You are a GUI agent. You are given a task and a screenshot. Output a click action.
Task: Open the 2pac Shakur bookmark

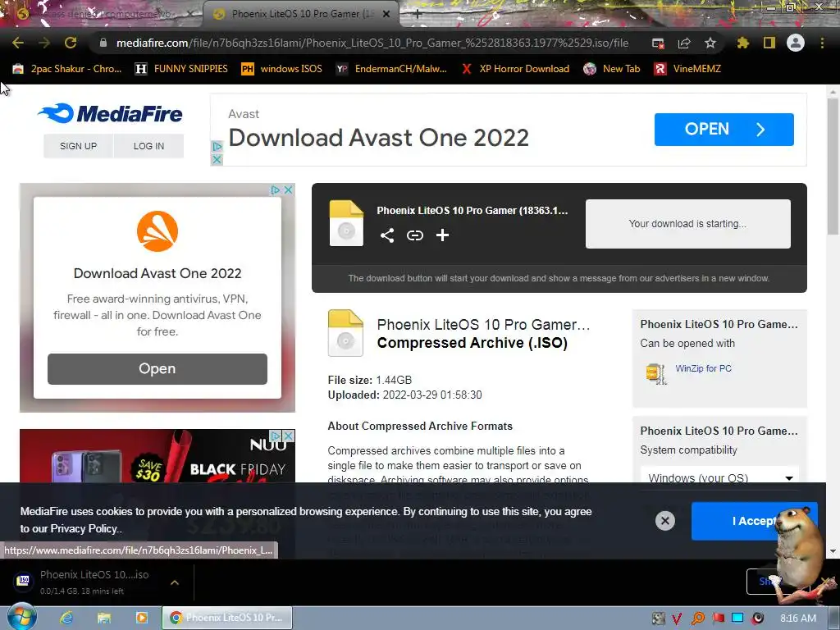67,69
